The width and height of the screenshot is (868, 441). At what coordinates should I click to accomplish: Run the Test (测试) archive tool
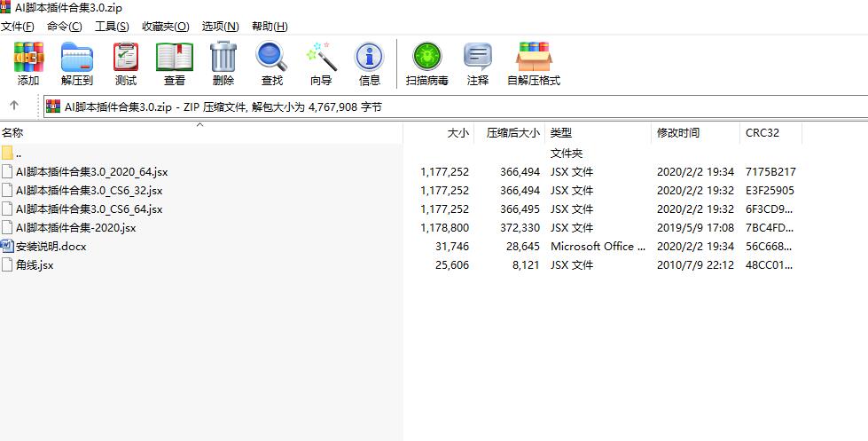[126, 57]
